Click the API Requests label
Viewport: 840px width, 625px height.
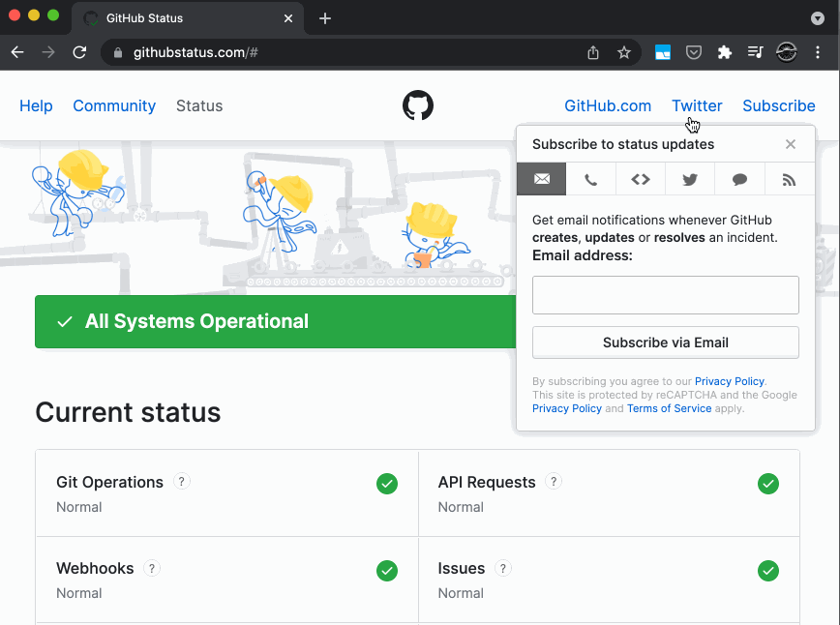(x=487, y=482)
